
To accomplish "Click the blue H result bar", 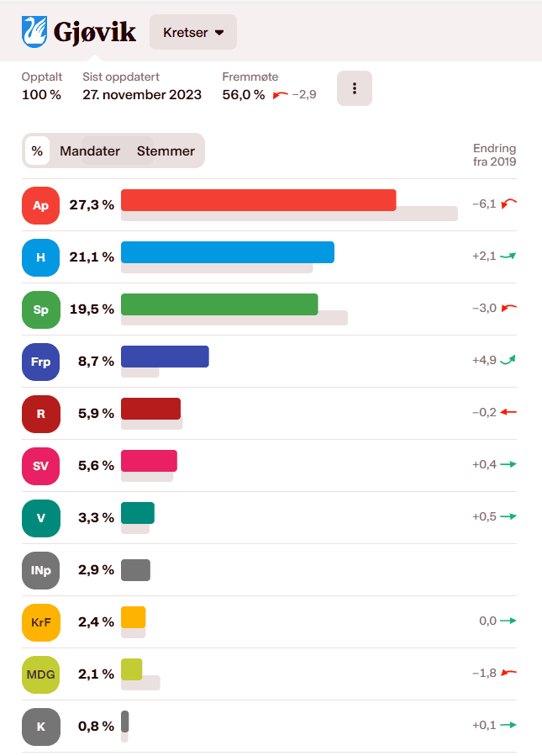I will coord(227,252).
